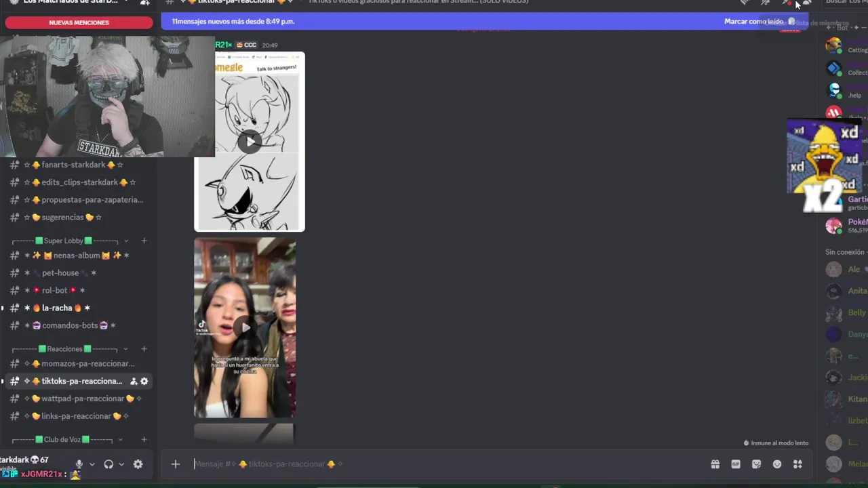The height and width of the screenshot is (488, 868).
Task: Open wattpad-pa-reaccionar channel
Action: 79,399
